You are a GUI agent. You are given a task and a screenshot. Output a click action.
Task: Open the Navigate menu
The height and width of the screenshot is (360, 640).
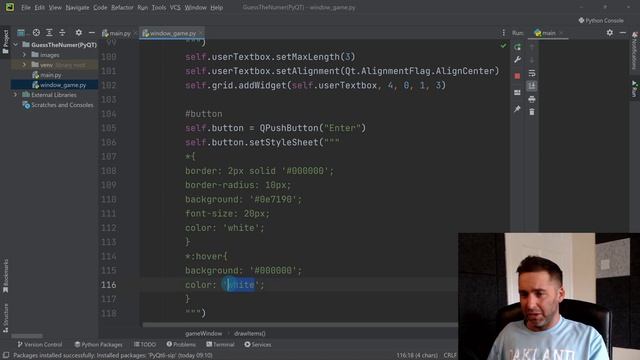(77, 7)
